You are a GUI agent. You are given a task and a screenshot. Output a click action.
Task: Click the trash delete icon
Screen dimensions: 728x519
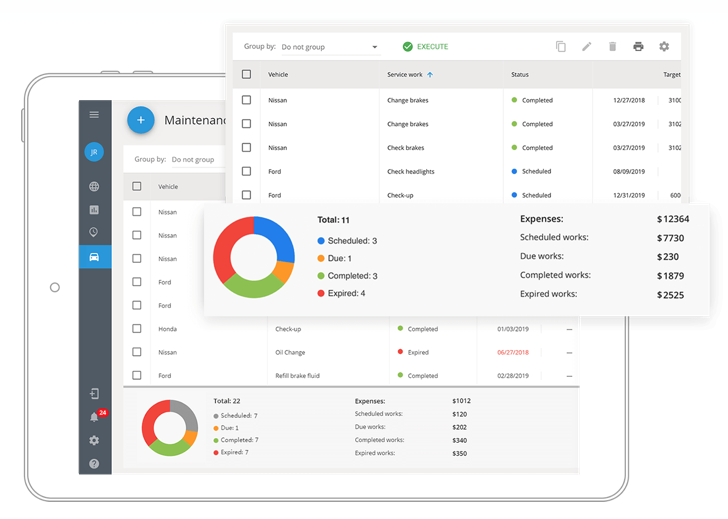pos(612,47)
